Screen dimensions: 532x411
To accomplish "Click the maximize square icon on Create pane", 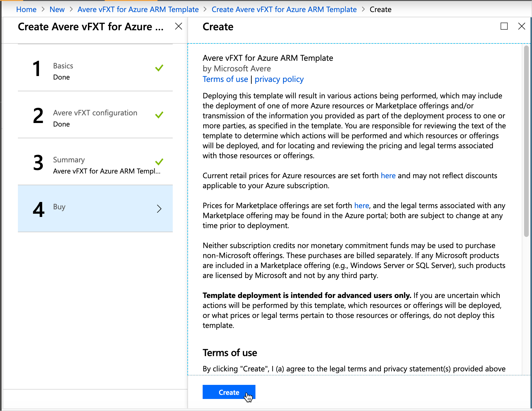I will 504,26.
